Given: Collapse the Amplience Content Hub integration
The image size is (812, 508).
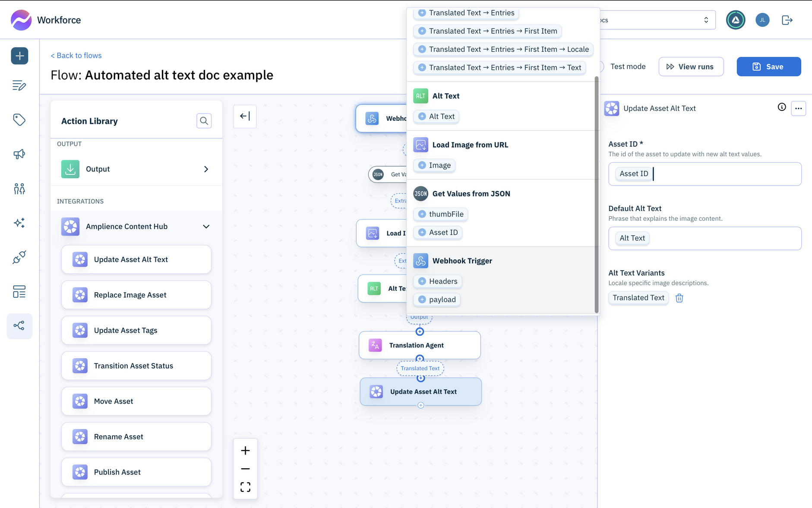Looking at the screenshot, I should tap(206, 227).
